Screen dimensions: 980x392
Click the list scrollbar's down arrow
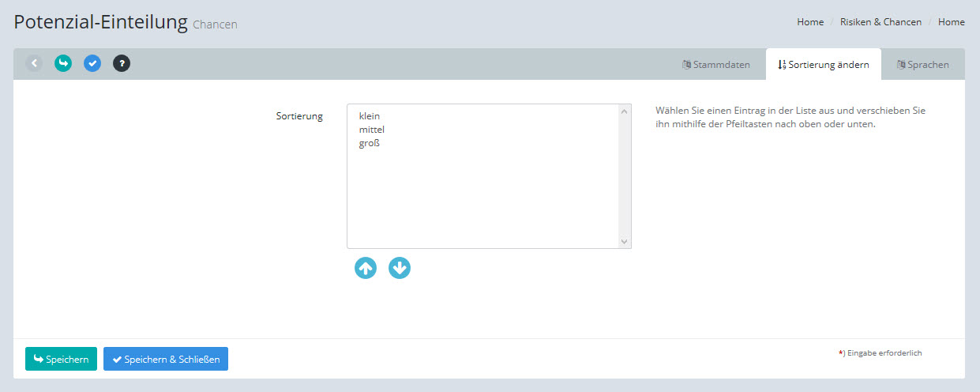(x=624, y=242)
